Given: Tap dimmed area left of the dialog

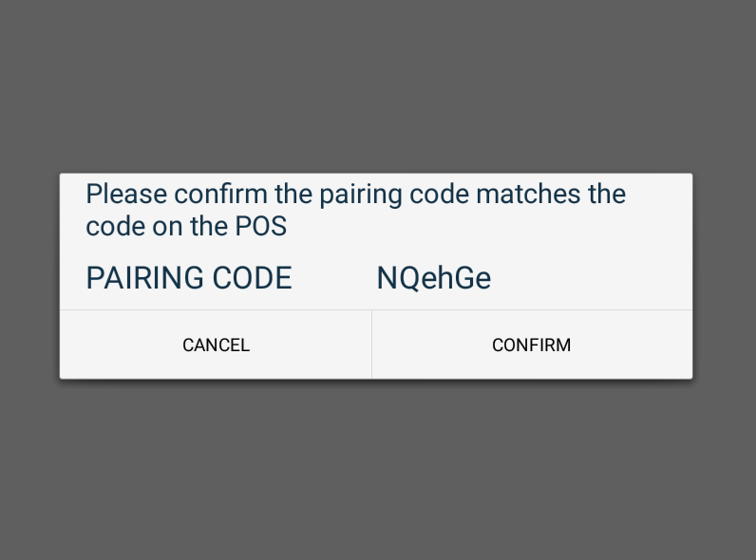Looking at the screenshot, I should [x=29, y=275].
